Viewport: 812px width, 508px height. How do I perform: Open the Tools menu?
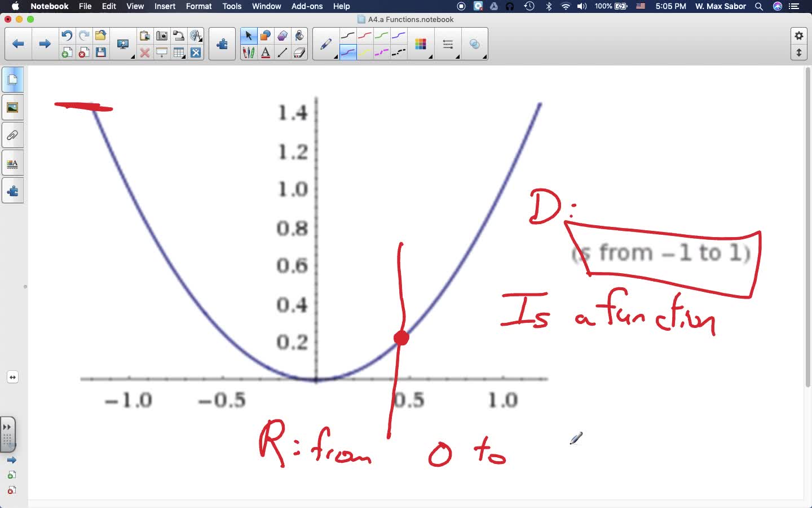pos(232,6)
